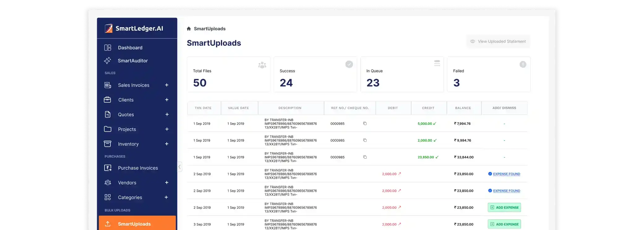This screenshot has height=230, width=644.
Task: Click the Failed exclamation icon
Action: coord(523,64)
